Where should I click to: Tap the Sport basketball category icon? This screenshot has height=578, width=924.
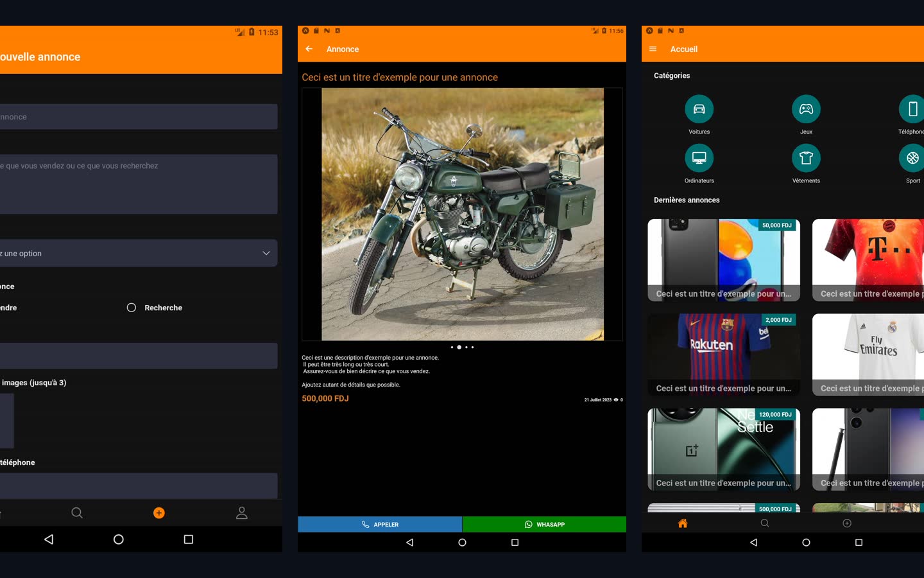[x=912, y=158]
